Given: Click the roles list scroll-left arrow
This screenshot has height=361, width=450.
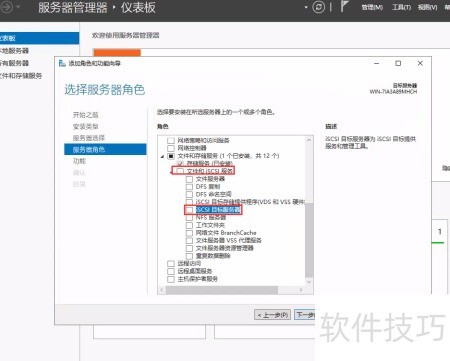Looking at the screenshot, I should tap(162, 290).
